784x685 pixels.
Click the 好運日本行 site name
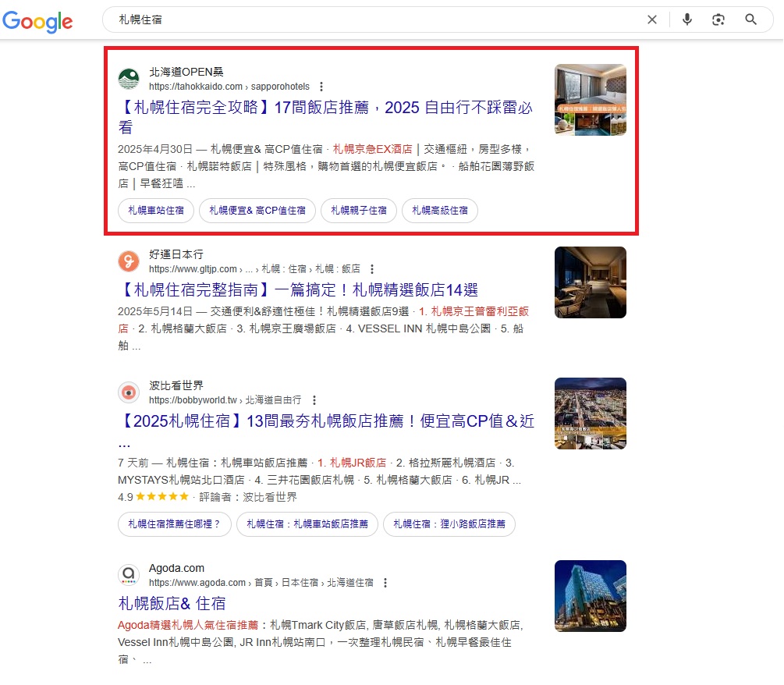click(x=176, y=254)
